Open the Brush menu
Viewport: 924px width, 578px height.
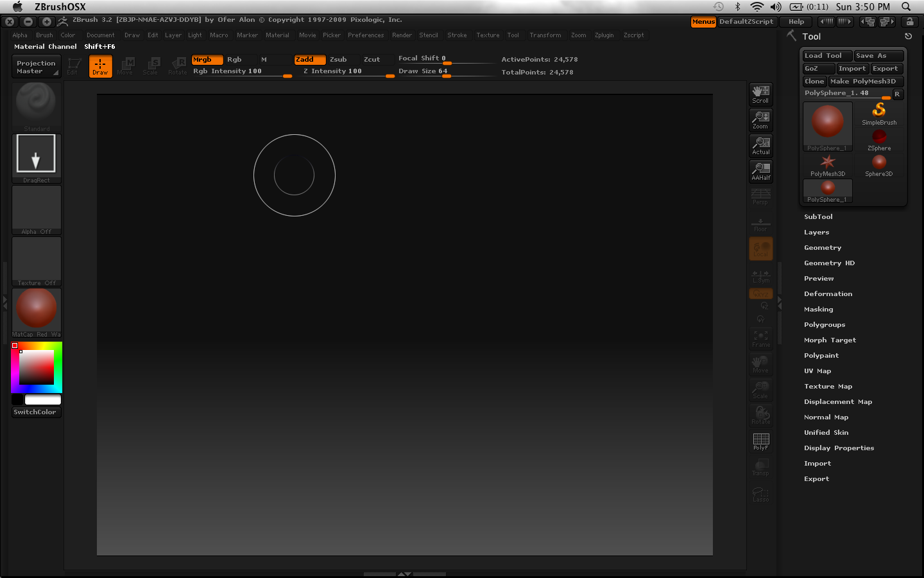tap(44, 35)
